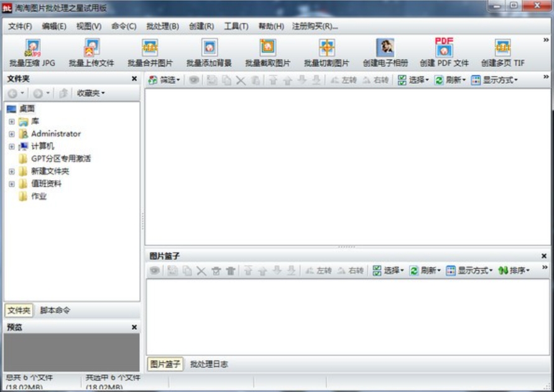Open the 工具(T) menu
554x392 pixels.
pos(236,27)
